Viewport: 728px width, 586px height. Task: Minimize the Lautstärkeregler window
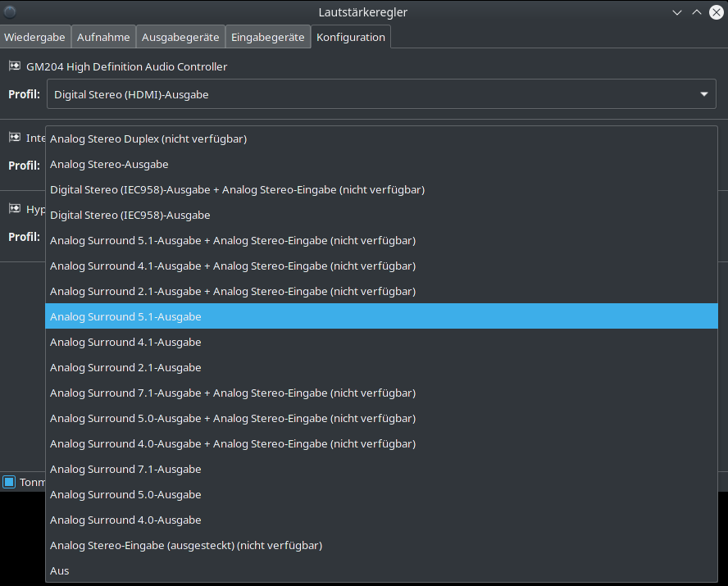(x=677, y=12)
